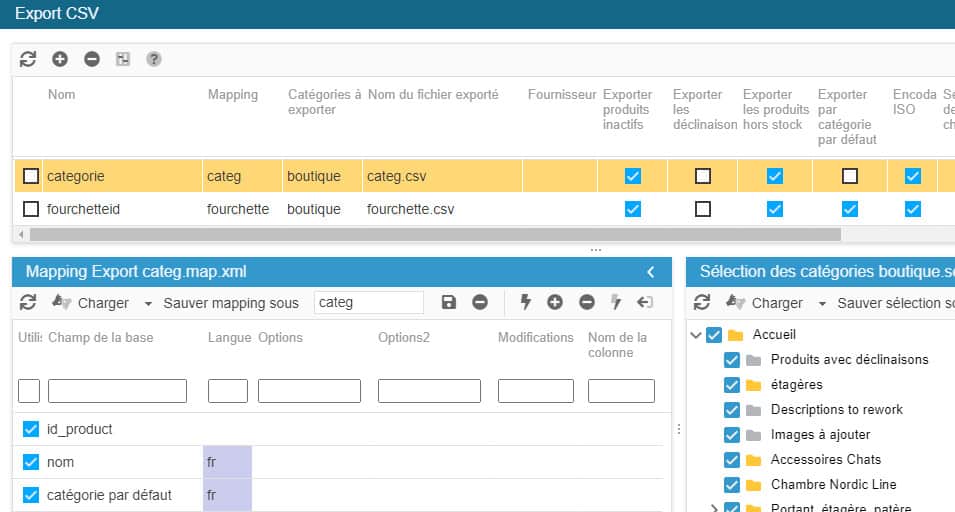Click the mapping name field 'categ'
The image size is (955, 512).
click(x=368, y=302)
